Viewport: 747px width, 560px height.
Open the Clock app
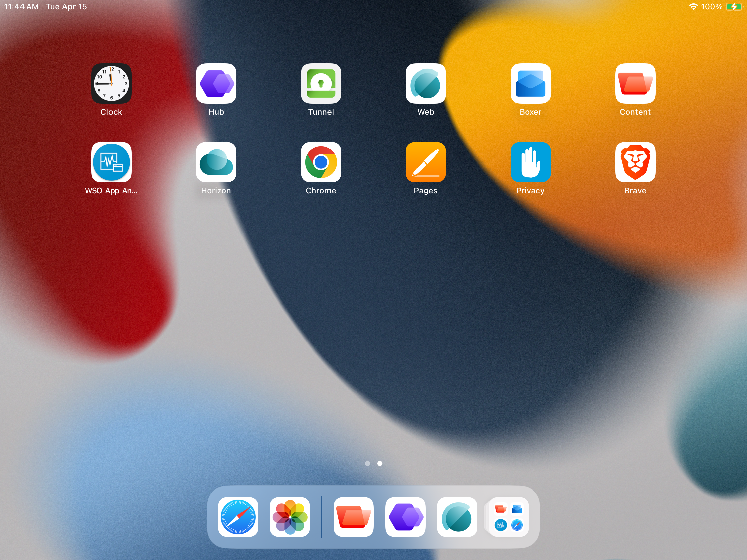click(111, 84)
